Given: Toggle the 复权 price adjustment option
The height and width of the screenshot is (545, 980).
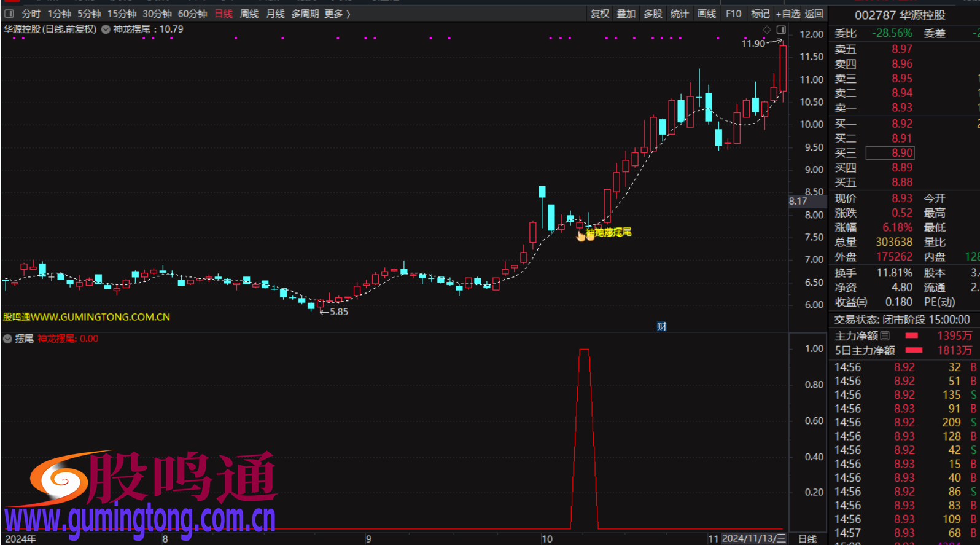Looking at the screenshot, I should pyautogui.click(x=599, y=14).
